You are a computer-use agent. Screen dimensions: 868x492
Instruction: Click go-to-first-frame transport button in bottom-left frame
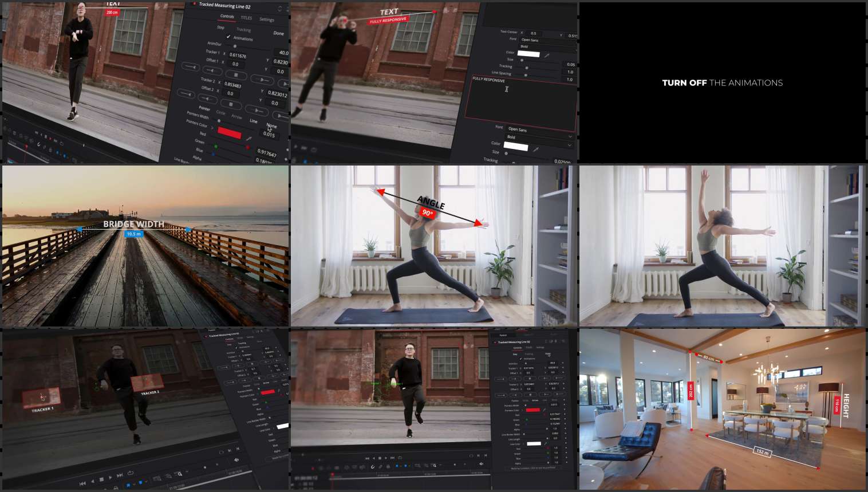(82, 483)
